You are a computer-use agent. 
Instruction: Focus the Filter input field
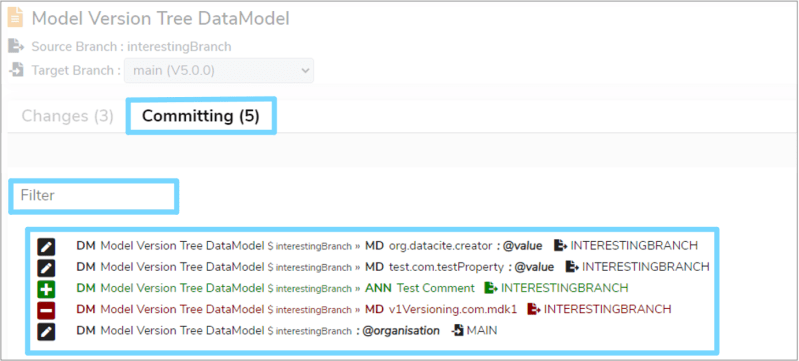click(x=94, y=196)
